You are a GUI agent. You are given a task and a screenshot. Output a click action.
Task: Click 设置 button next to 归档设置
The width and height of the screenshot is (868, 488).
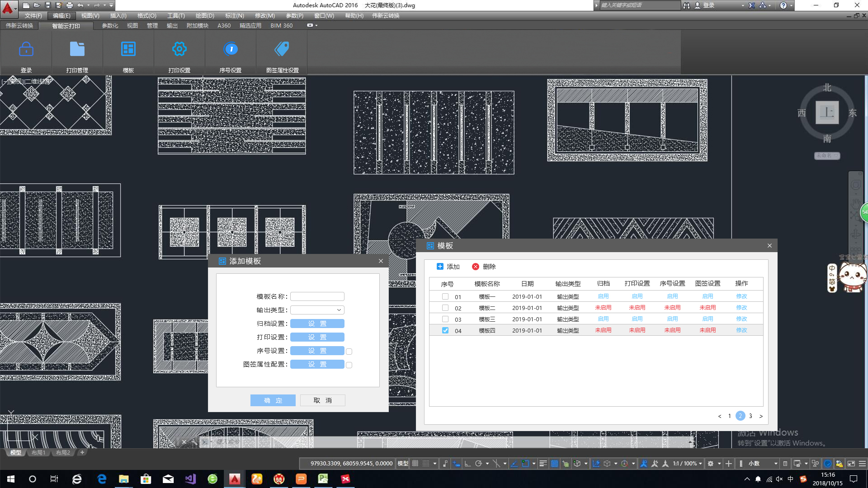pyautogui.click(x=317, y=324)
